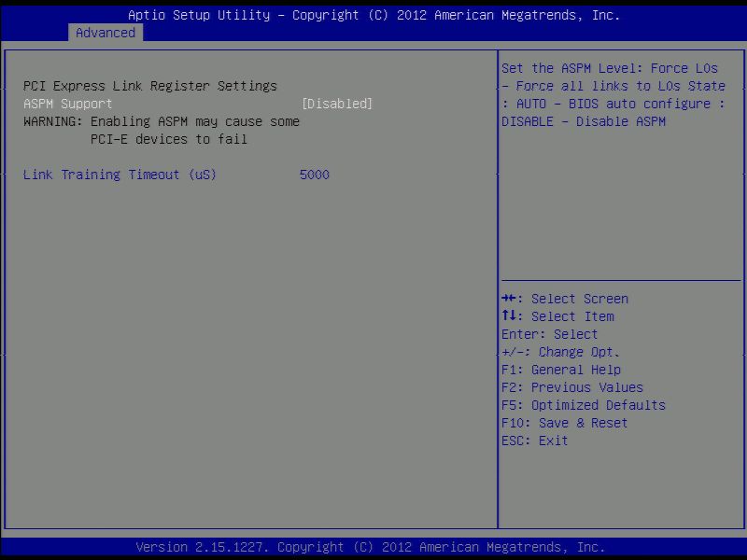Viewport: 747px width, 560px height.
Task: Open the ASPM Support [Disabled] option
Action: tap(337, 104)
